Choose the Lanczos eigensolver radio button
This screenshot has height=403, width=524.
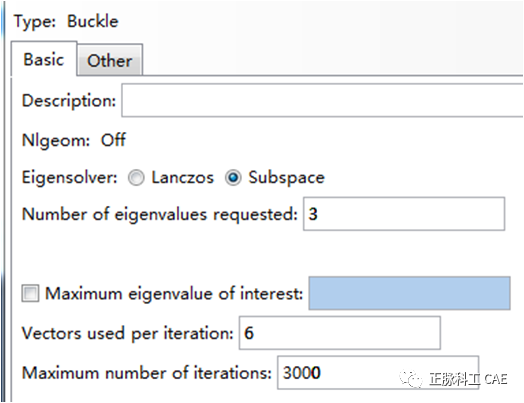tap(136, 177)
